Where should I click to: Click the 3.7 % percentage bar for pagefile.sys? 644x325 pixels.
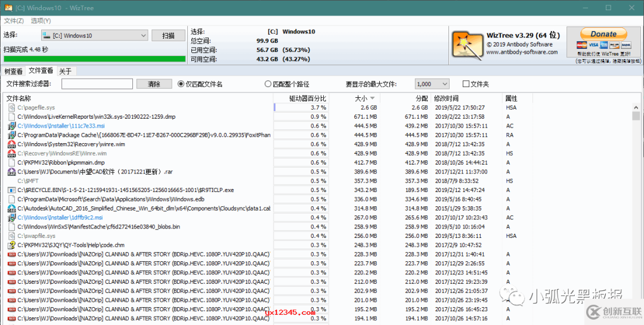pos(301,108)
